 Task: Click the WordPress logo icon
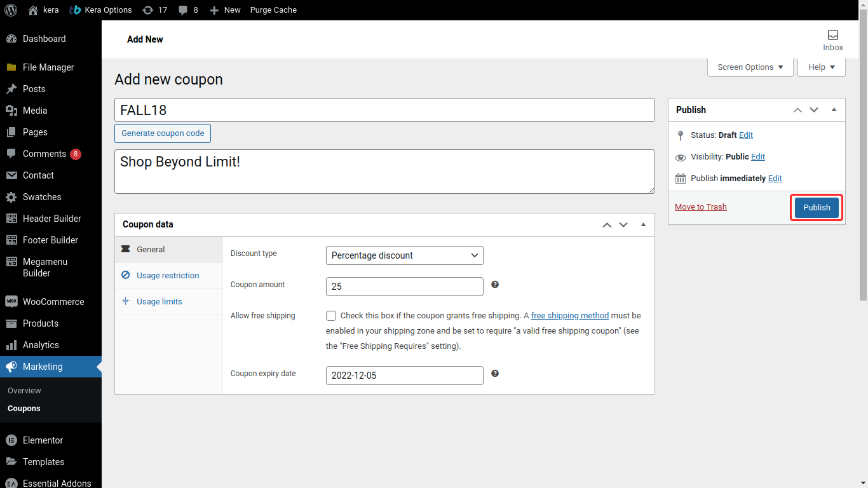point(10,10)
